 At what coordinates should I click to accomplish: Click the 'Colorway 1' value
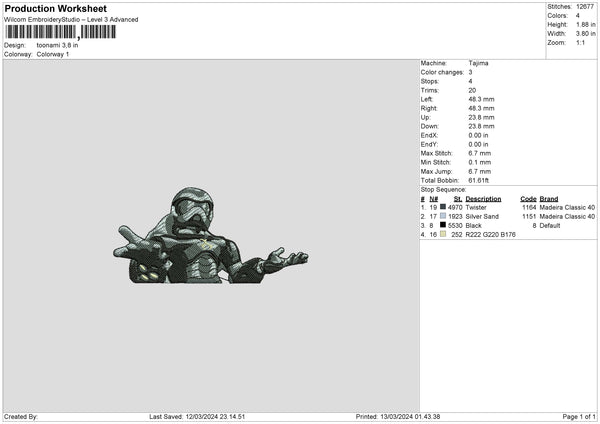coord(53,54)
